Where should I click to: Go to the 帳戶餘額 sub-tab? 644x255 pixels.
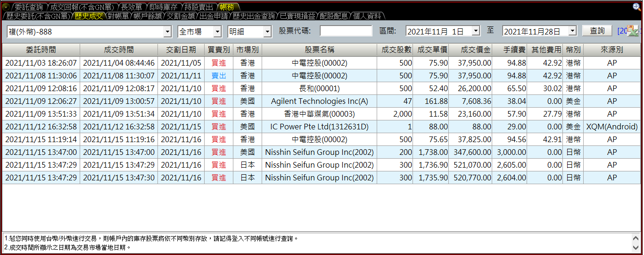coord(147,16)
